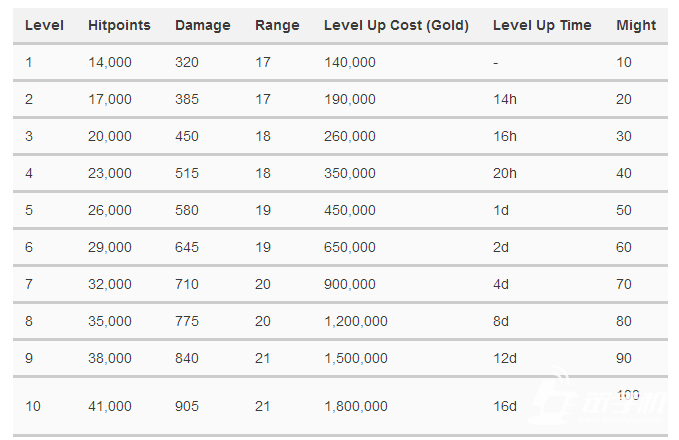Click the 41,000 hitpoints cell
The height and width of the screenshot is (440, 679).
(x=110, y=406)
